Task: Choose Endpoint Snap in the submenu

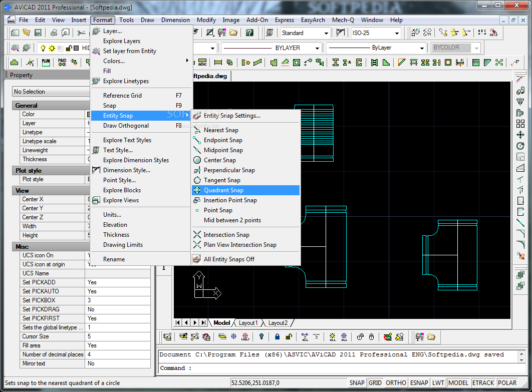Action: [245, 140]
